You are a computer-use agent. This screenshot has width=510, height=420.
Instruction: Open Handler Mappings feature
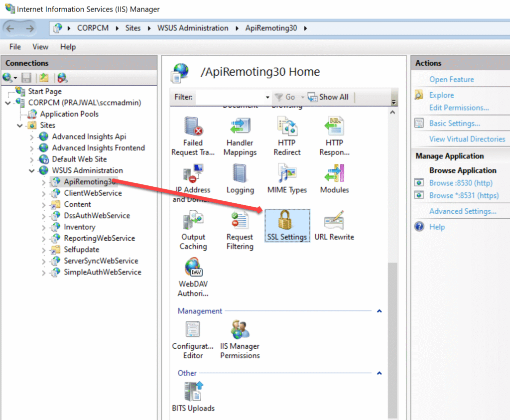point(240,137)
